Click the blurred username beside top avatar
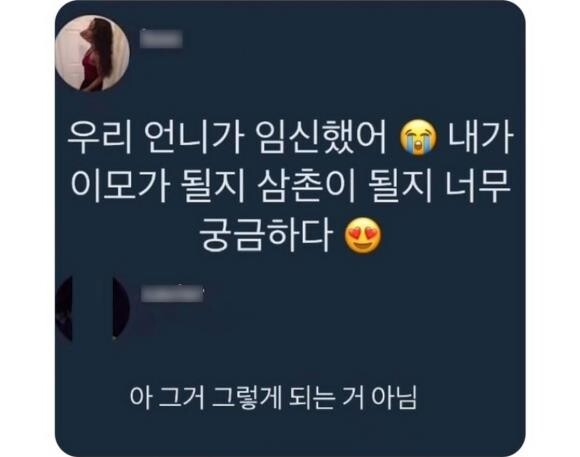 pos(162,39)
